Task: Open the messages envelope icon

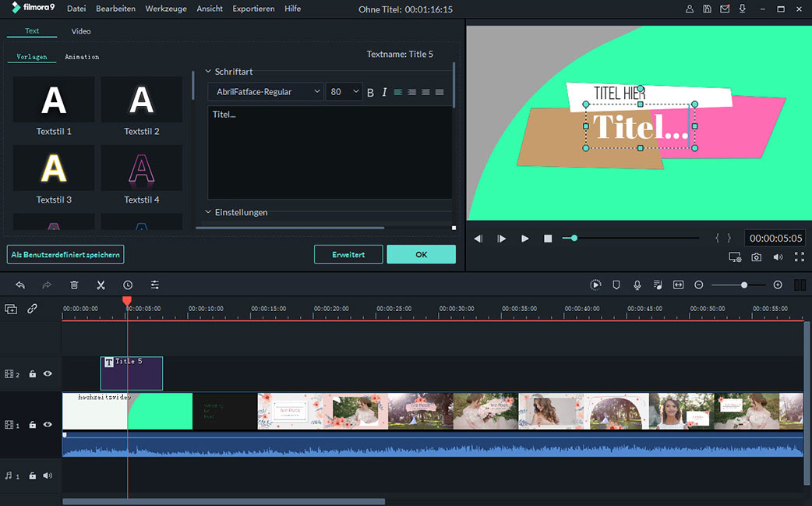Action: coord(725,9)
